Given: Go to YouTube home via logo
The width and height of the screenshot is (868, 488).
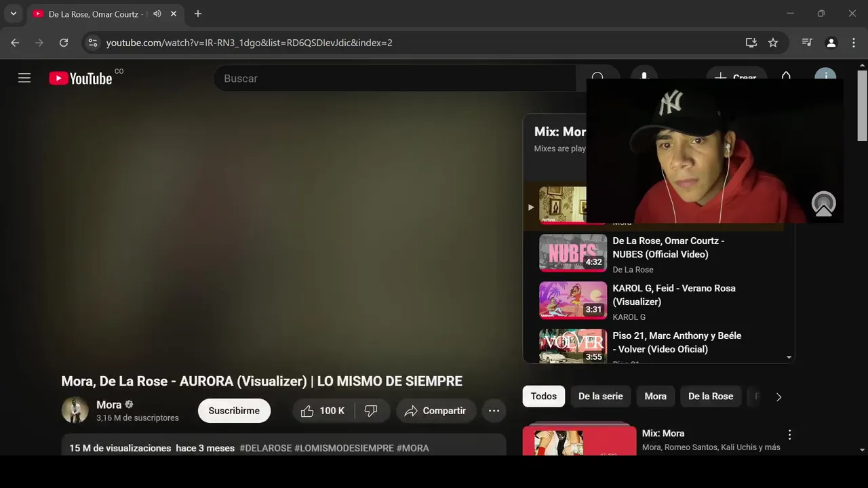Looking at the screenshot, I should click(x=80, y=79).
